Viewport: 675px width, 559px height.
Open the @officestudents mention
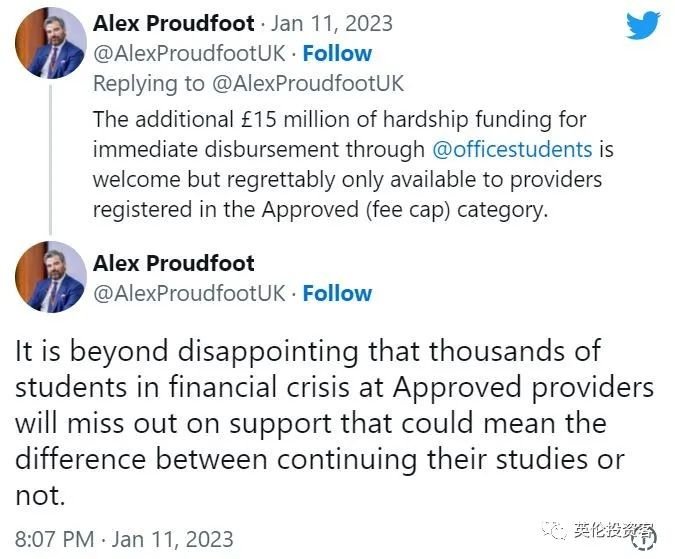point(512,149)
